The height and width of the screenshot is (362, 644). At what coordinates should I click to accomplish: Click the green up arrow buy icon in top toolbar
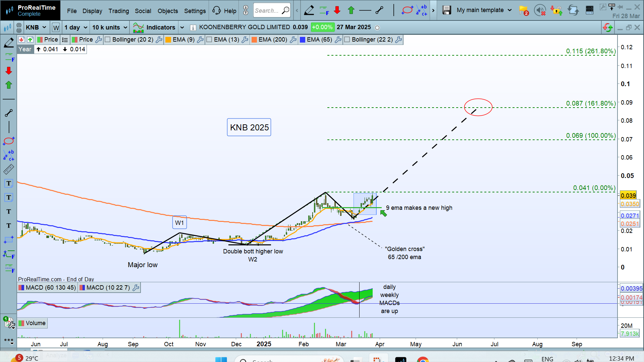351,10
